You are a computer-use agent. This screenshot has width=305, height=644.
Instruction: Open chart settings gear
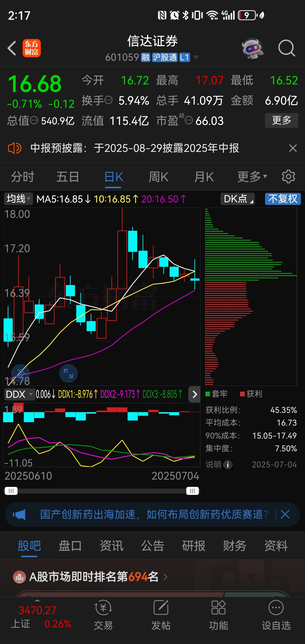coord(288,177)
